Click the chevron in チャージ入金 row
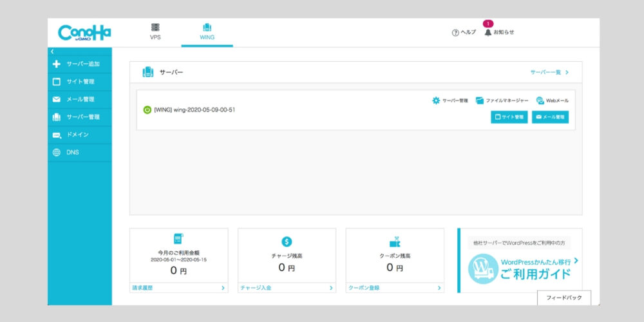Viewport: 644px width, 322px height. 331,288
